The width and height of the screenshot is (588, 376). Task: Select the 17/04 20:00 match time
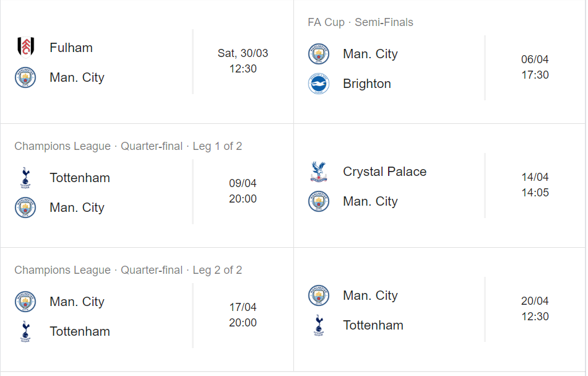pyautogui.click(x=243, y=315)
